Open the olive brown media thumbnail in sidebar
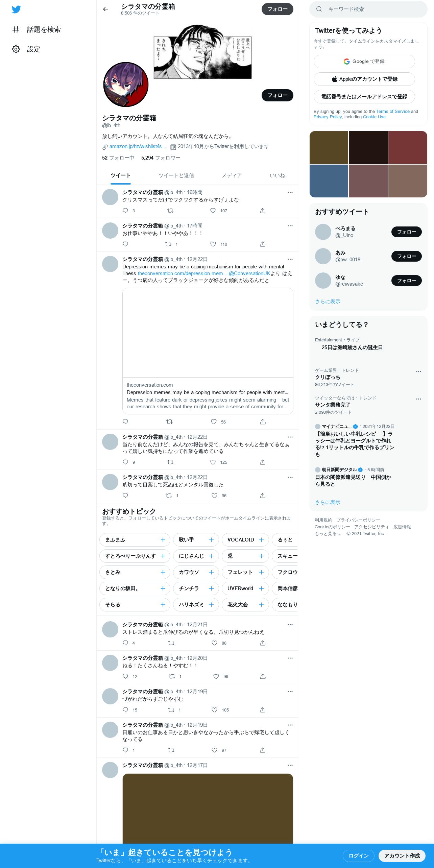The image size is (434, 868). [329, 147]
